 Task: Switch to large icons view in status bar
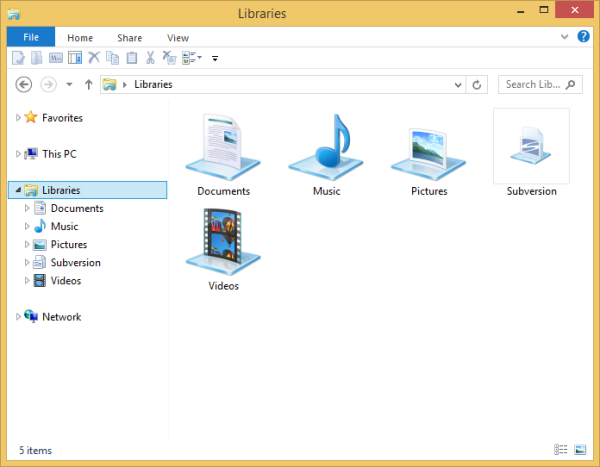(x=580, y=449)
